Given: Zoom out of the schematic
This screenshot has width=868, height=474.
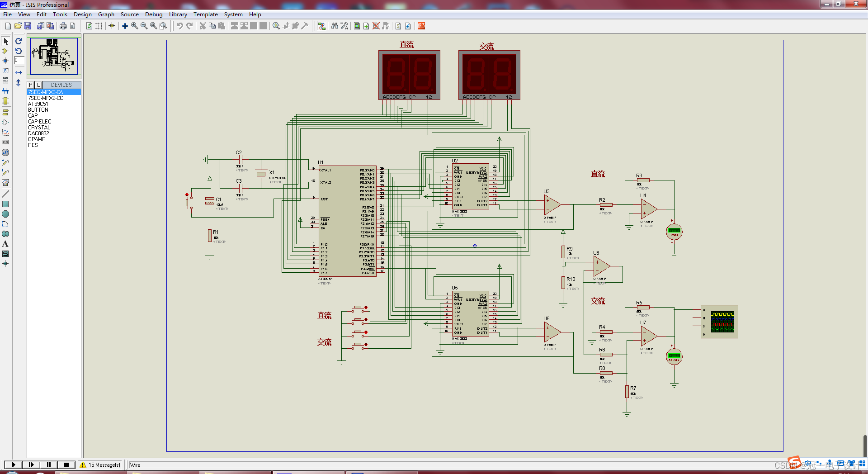Looking at the screenshot, I should click(x=144, y=26).
